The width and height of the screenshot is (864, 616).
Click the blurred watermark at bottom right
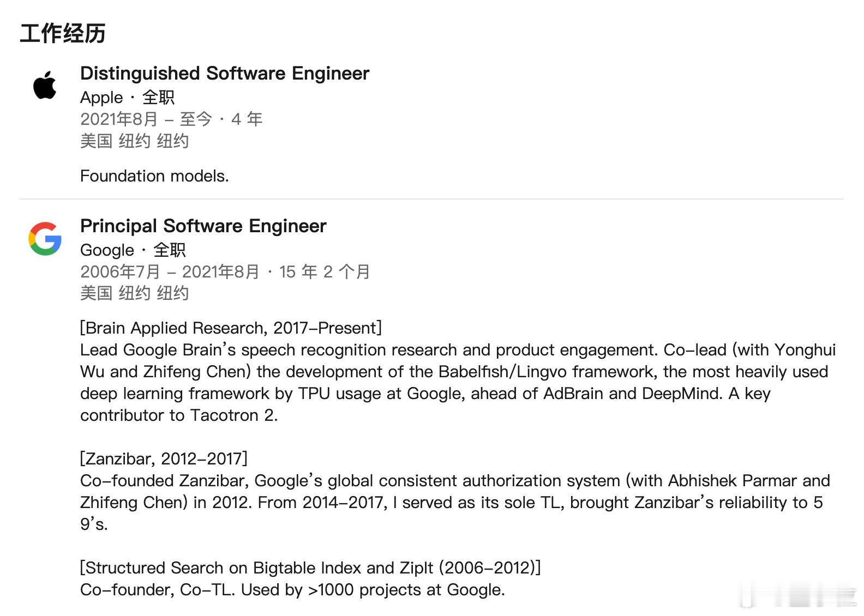pos(799,596)
